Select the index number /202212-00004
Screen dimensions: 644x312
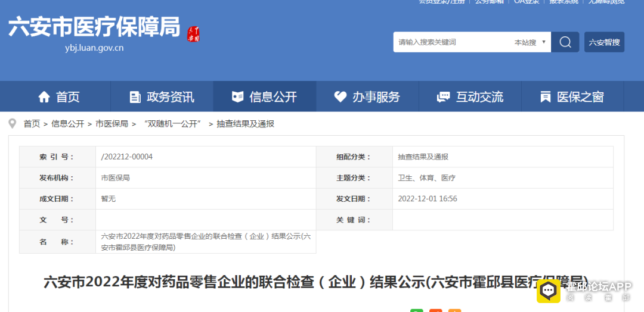[127, 157]
